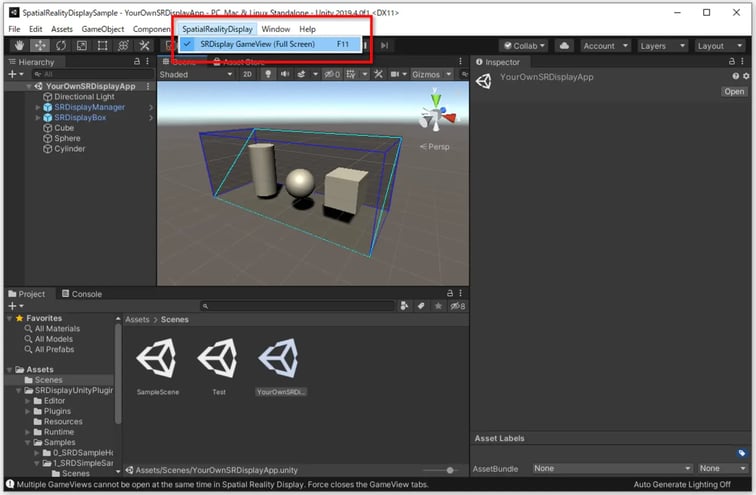
Task: Select the SampleScene asset thumbnail
Action: pyautogui.click(x=157, y=358)
